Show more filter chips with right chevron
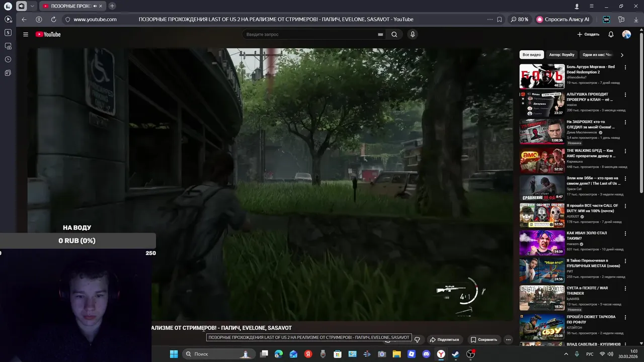644x362 pixels. (622, 55)
